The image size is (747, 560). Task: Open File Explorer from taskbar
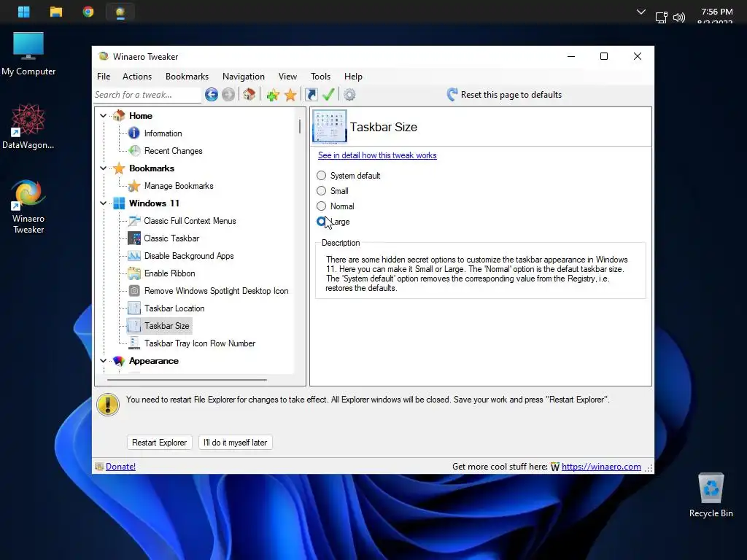coord(56,12)
